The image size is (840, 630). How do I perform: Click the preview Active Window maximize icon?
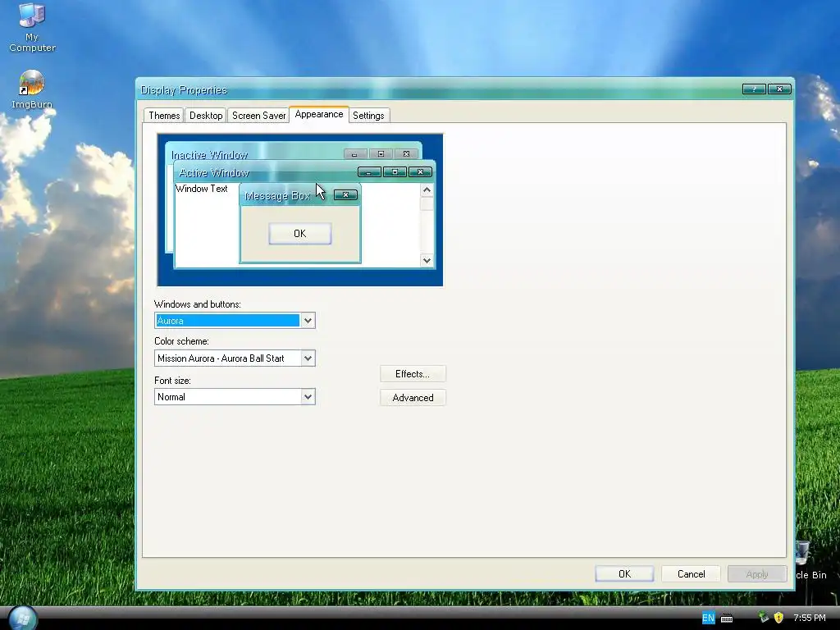[395, 172]
